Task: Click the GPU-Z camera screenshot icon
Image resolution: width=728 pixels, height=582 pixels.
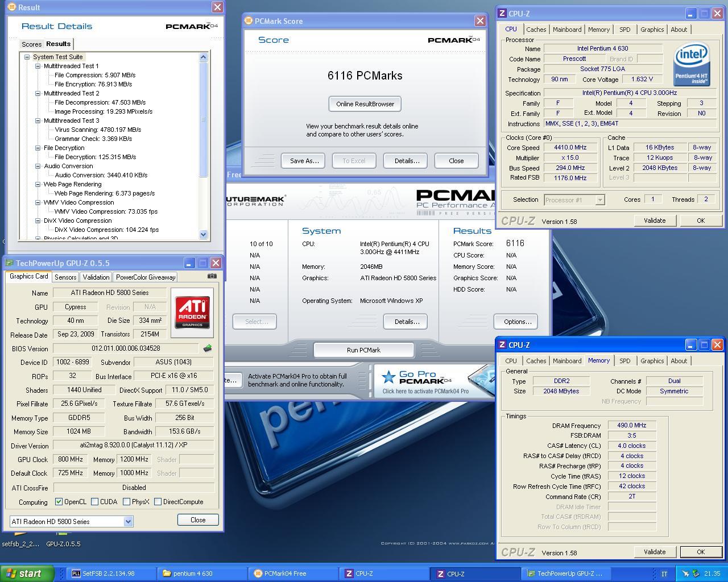Action: click(x=212, y=276)
